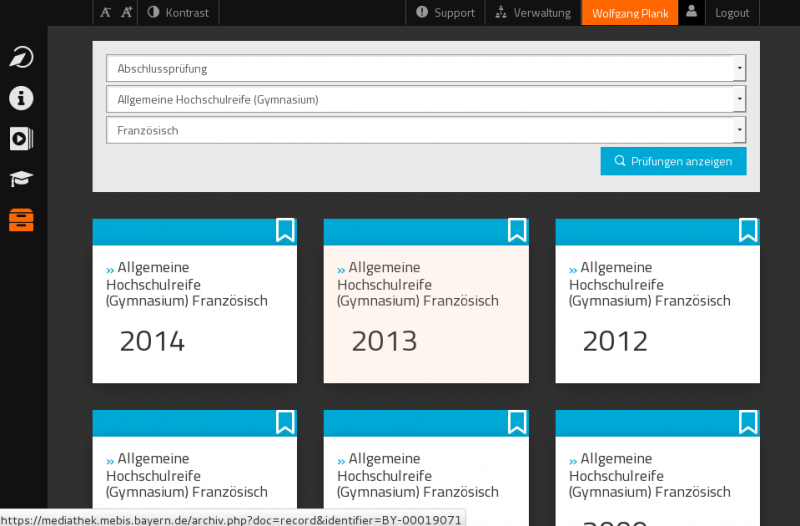Toggle the Kontrast mode
The width and height of the screenshot is (800, 526).
177,13
